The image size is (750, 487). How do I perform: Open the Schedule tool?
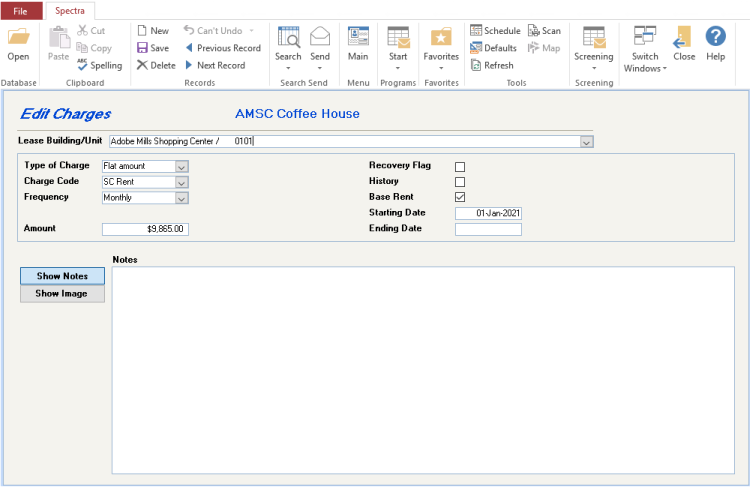(495, 31)
